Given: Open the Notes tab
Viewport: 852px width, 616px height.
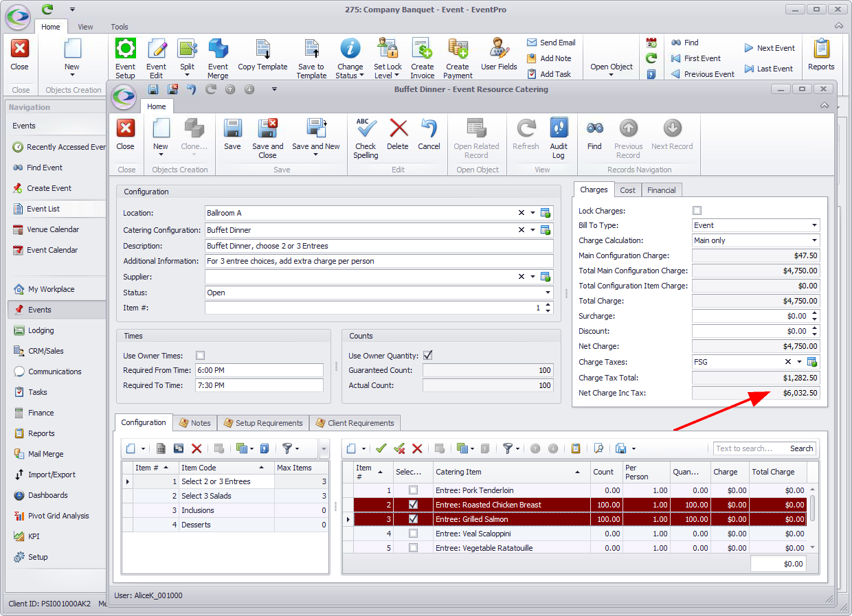Looking at the screenshot, I should click(195, 423).
